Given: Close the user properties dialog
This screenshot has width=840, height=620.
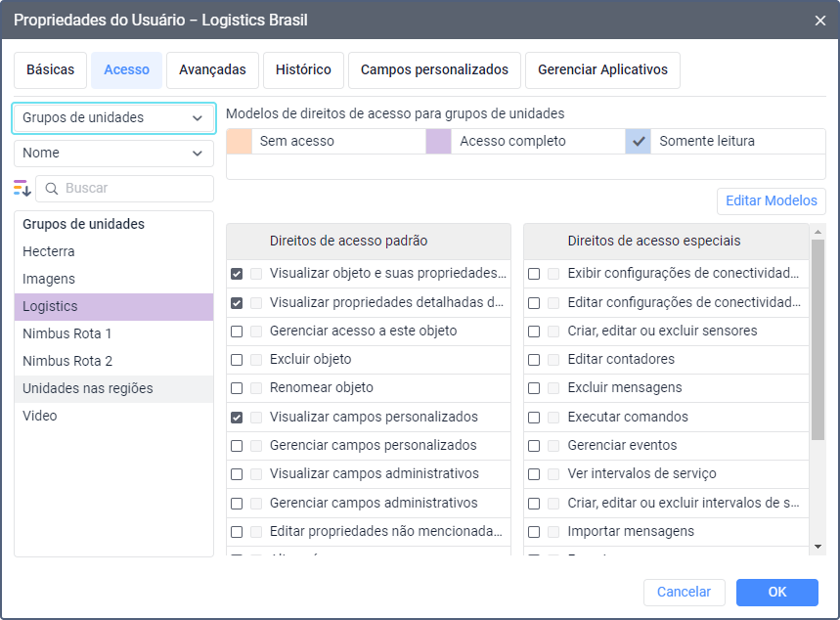Looking at the screenshot, I should point(819,20).
